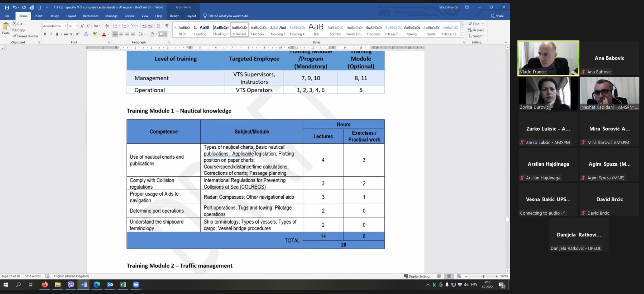Click the Zoom In plus button
644x294 pixels.
(x=497, y=276)
